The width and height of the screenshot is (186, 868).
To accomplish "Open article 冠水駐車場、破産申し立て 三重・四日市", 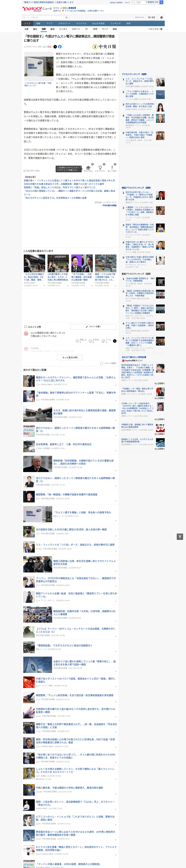I will coord(64,444).
